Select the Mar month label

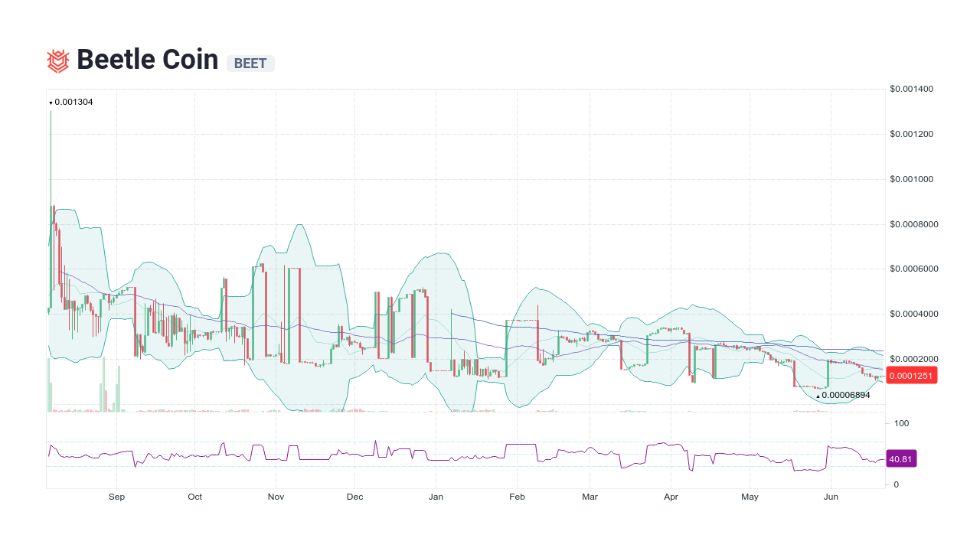click(x=590, y=497)
